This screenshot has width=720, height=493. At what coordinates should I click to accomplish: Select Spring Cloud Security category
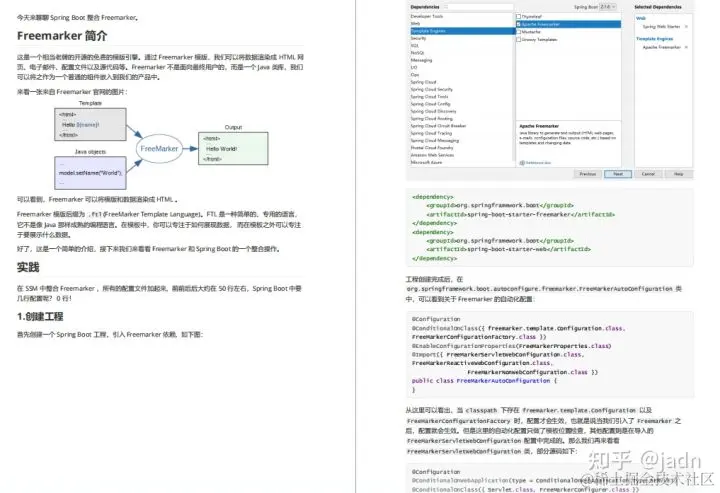432,90
